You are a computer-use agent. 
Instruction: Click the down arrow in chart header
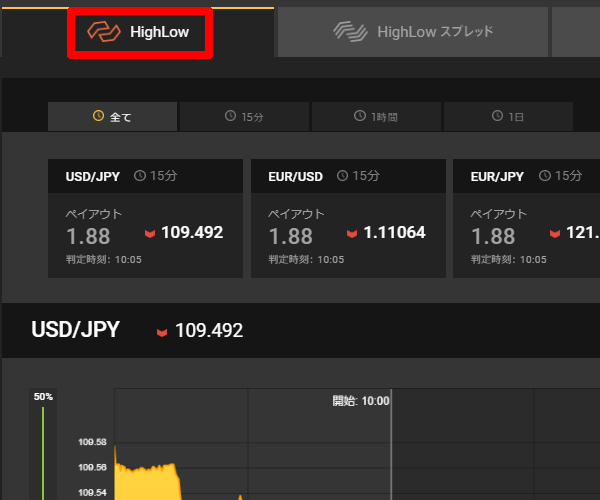pyautogui.click(x=162, y=332)
